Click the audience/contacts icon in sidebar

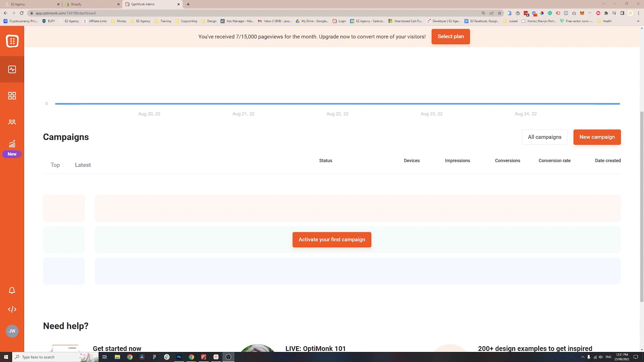click(12, 122)
